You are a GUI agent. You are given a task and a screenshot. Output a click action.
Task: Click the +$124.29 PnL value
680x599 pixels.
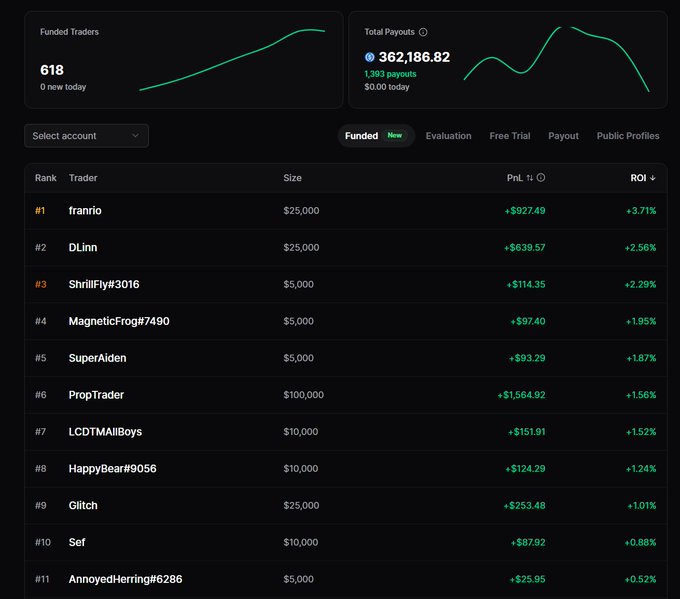525,469
